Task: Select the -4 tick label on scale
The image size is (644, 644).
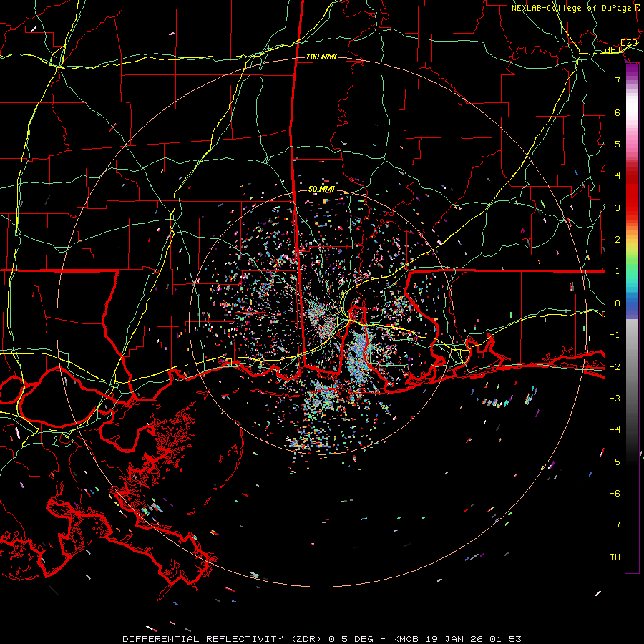Action: tap(615, 430)
